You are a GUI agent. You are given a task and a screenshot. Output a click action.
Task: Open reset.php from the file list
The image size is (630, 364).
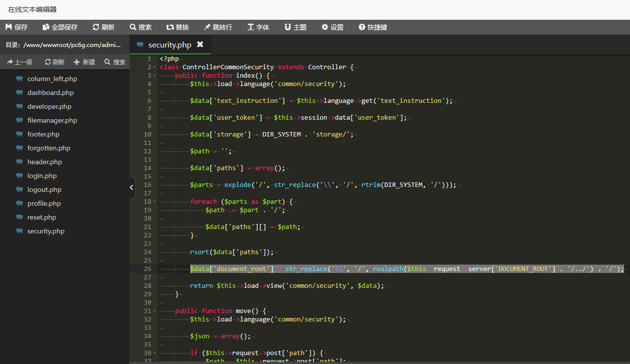(42, 217)
